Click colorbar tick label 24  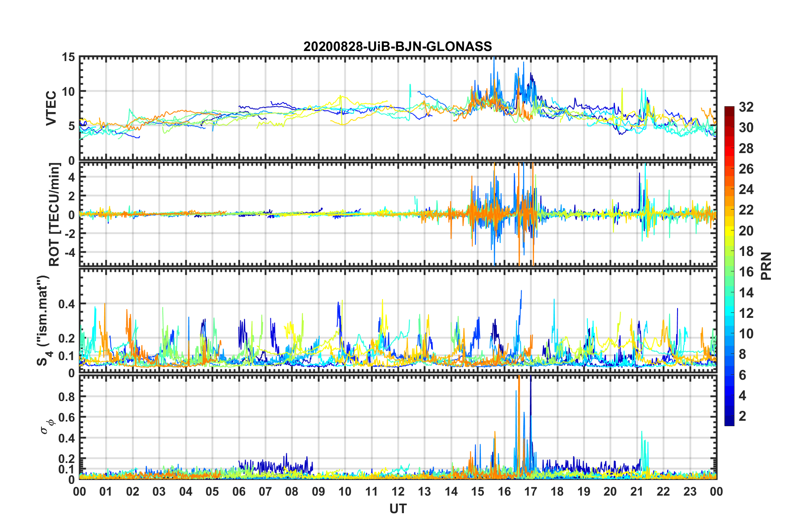pyautogui.click(x=746, y=189)
